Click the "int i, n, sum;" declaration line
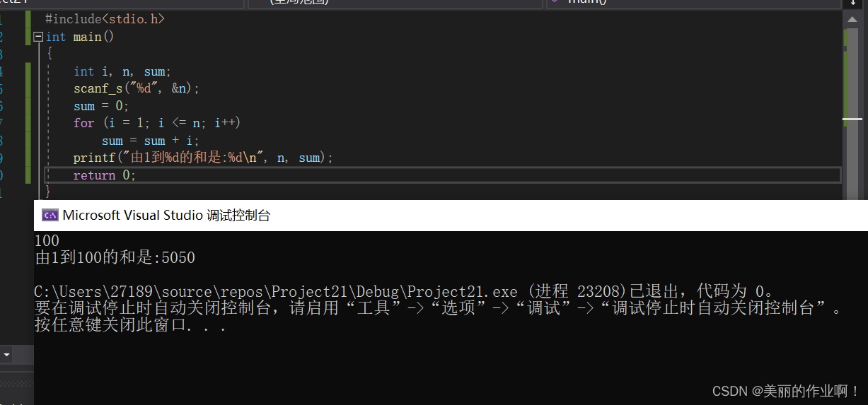The height and width of the screenshot is (405, 868). [122, 71]
